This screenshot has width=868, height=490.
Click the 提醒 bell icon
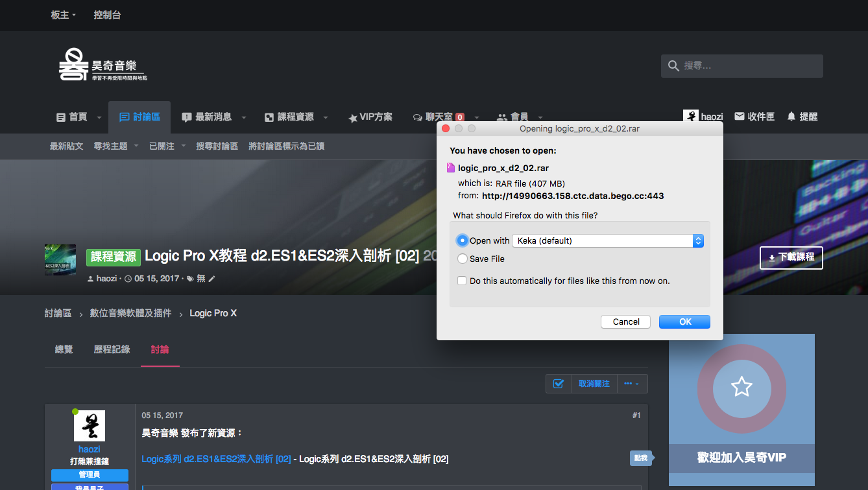click(791, 117)
